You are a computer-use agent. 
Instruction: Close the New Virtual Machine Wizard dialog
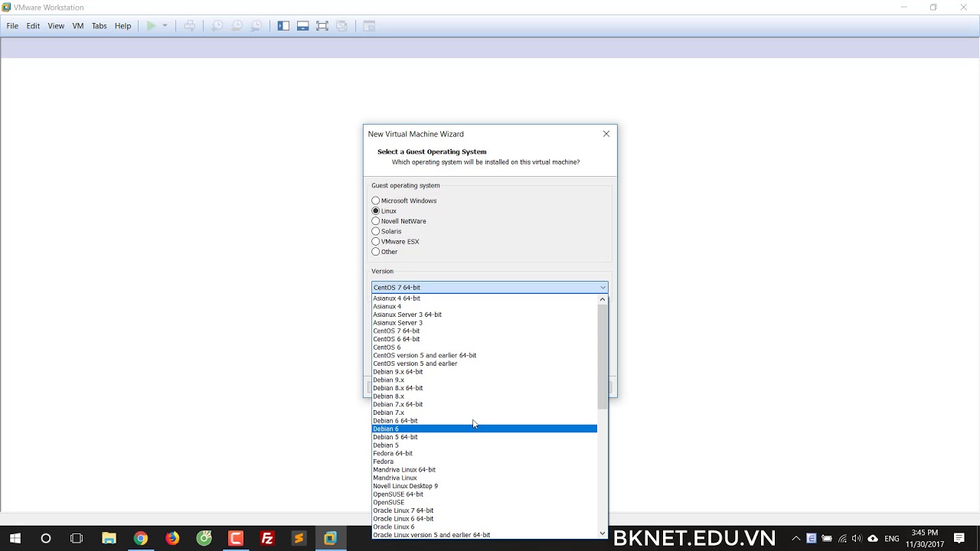606,134
